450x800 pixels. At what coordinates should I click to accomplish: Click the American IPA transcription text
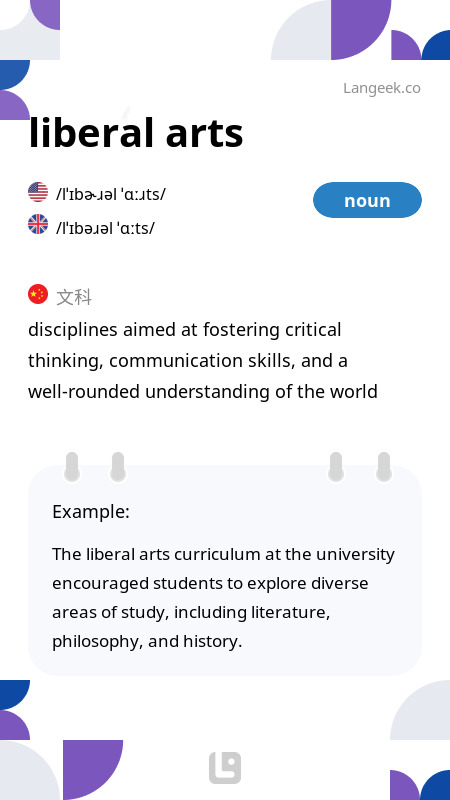pyautogui.click(x=111, y=194)
